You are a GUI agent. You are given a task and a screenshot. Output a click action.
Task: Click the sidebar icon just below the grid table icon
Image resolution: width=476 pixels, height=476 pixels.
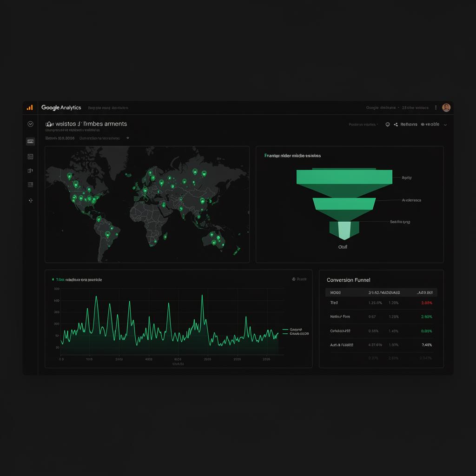[30, 171]
